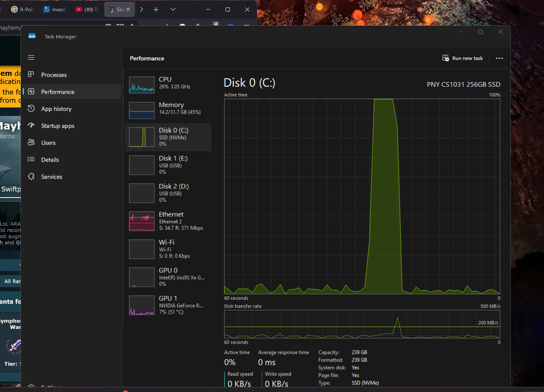Open the Ethernet network graph

pos(142,221)
